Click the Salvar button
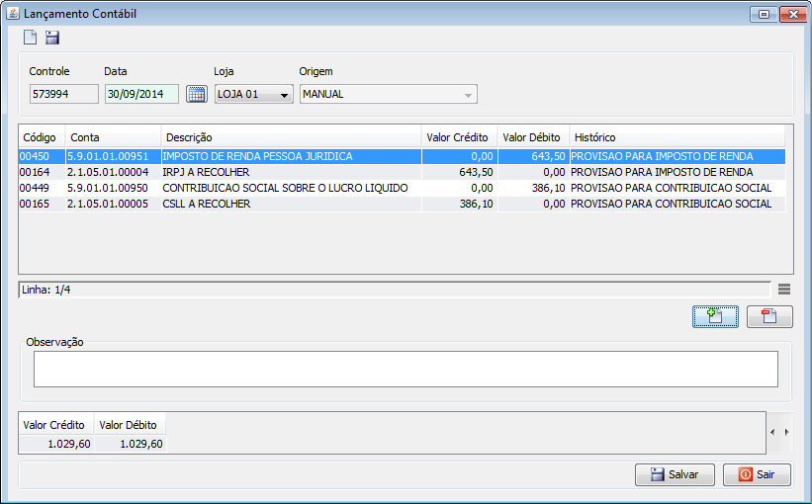812x504 pixels. [x=675, y=474]
